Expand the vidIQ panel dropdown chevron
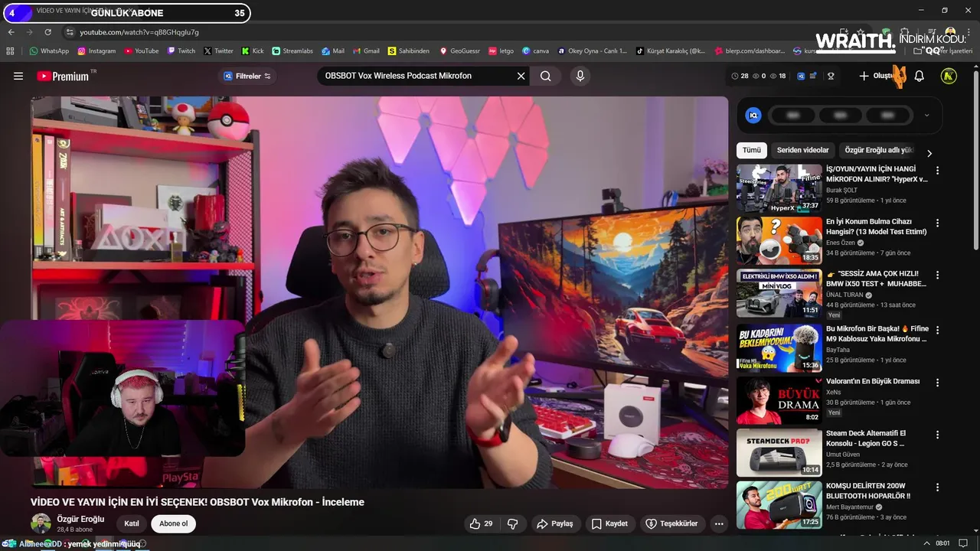The height and width of the screenshot is (551, 980). (926, 116)
